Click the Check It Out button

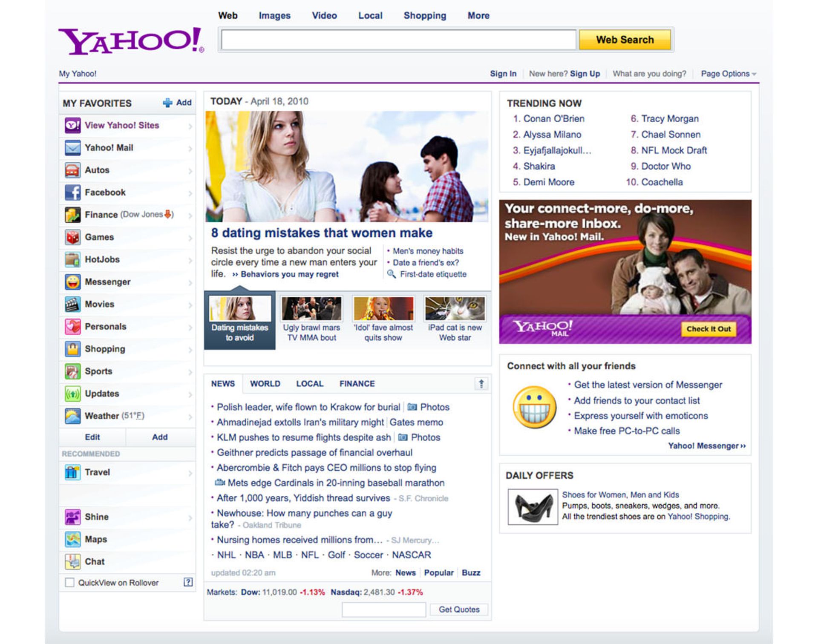709,329
